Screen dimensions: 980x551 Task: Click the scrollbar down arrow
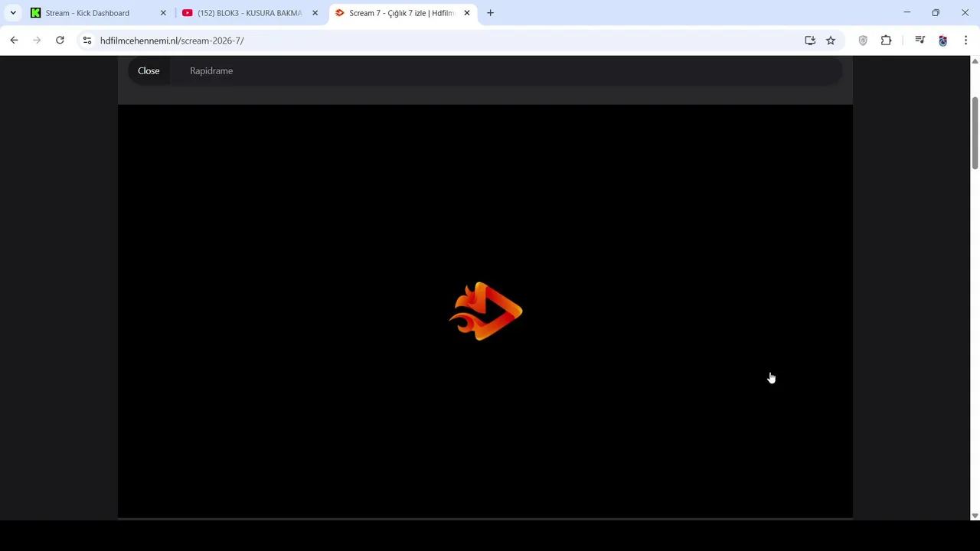975,516
